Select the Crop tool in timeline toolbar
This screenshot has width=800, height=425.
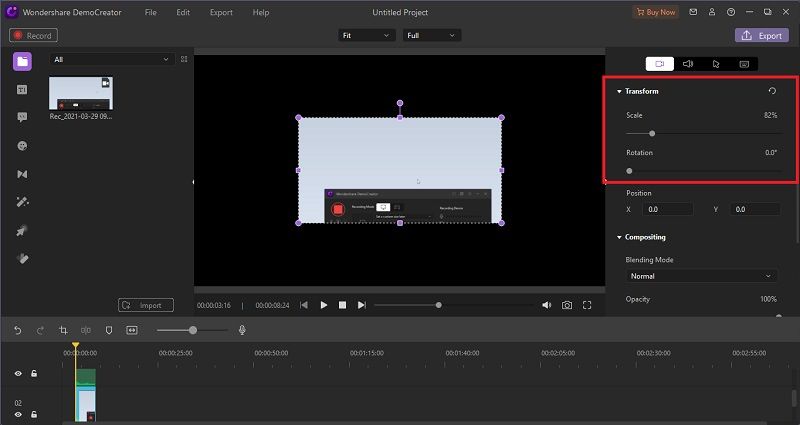point(63,330)
